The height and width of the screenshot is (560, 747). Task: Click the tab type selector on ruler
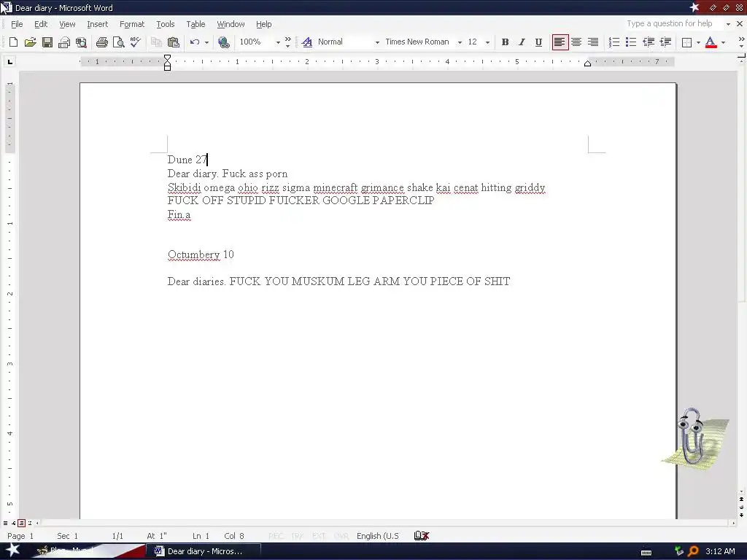coord(10,61)
